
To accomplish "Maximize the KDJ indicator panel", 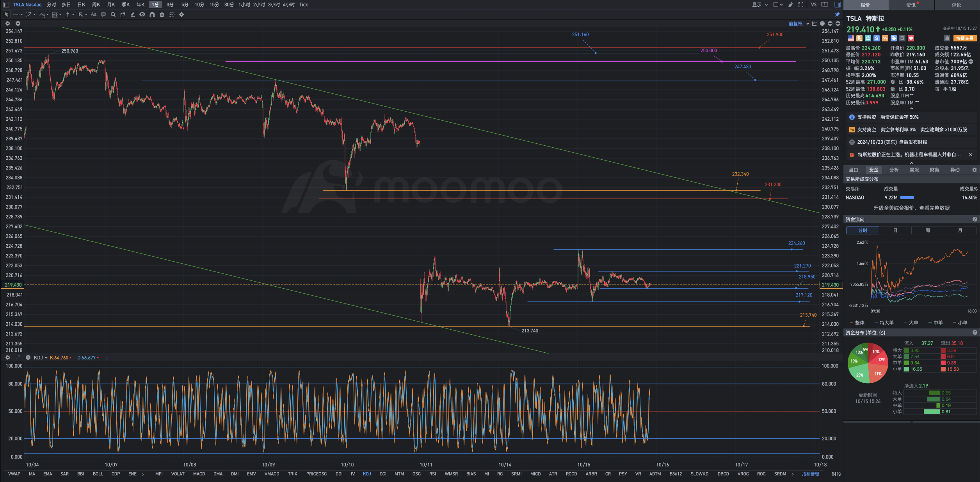I will (18, 357).
